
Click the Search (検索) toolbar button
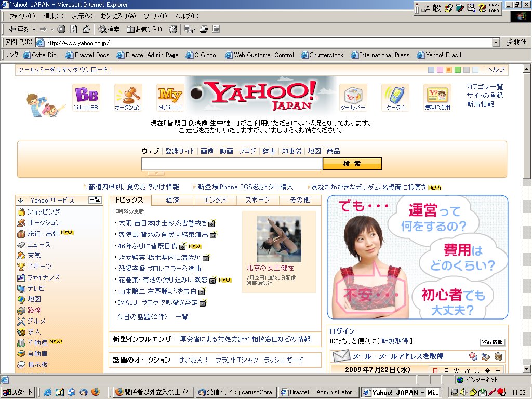pos(109,30)
